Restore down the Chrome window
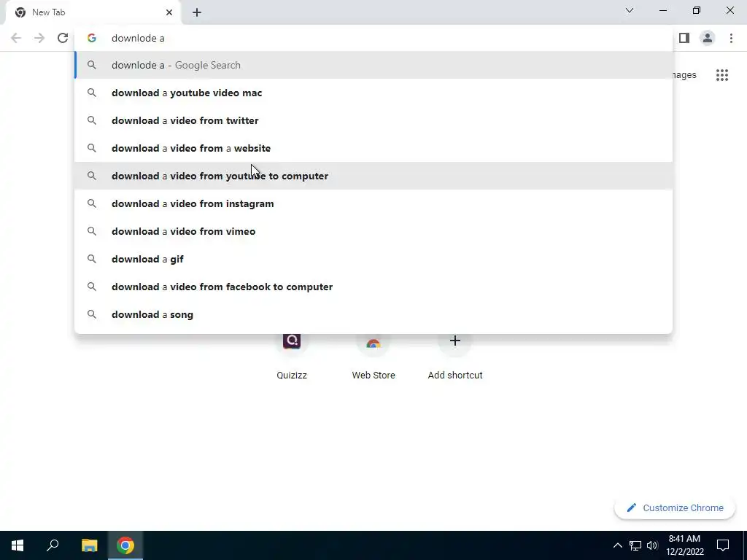 click(x=697, y=10)
